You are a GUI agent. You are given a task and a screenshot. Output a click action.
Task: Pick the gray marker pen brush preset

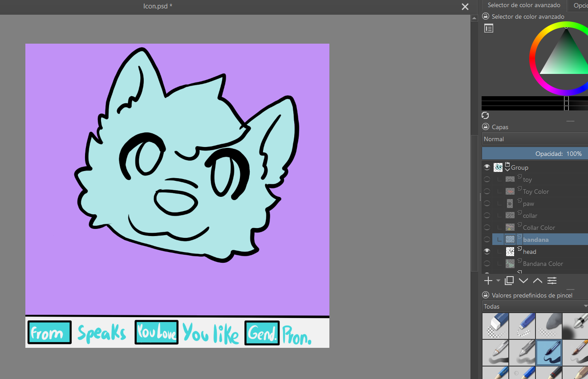coord(522,353)
